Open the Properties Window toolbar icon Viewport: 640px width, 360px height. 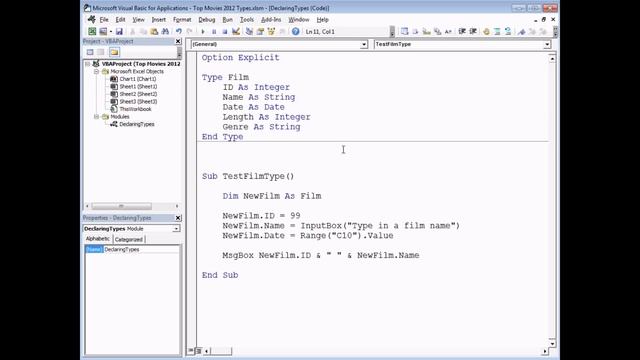(x=260, y=31)
